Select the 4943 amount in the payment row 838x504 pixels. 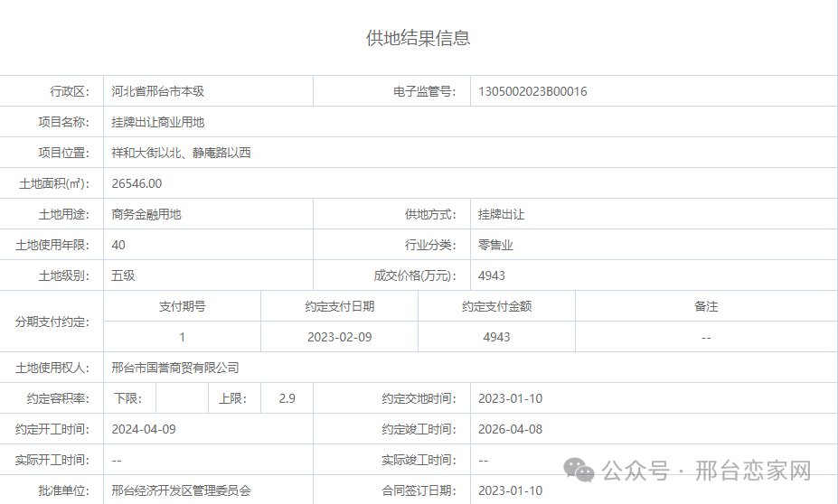(x=496, y=338)
